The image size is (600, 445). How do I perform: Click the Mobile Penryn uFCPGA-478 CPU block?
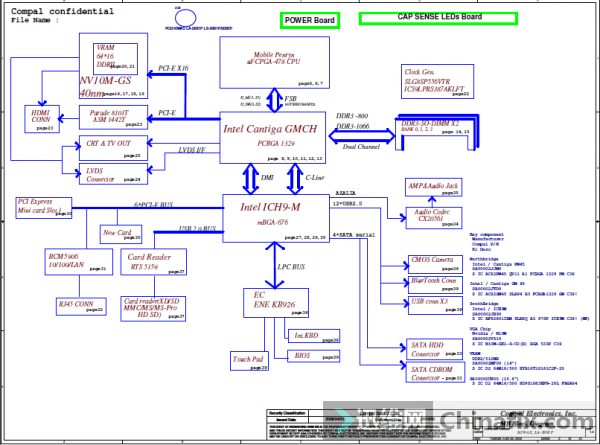tap(274, 63)
